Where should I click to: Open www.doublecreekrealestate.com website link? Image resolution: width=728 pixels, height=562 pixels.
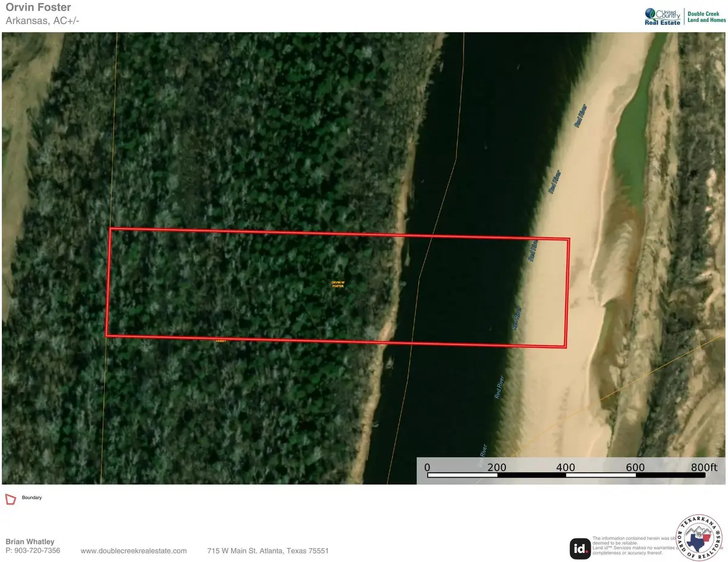click(x=133, y=551)
